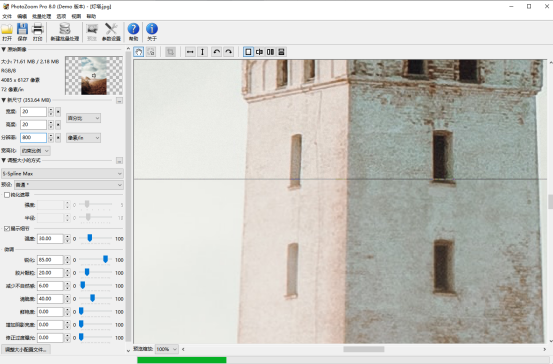Screen dimensions: 553x364
Task: Collapse the new size (353.64 MB) section
Action: (4, 100)
